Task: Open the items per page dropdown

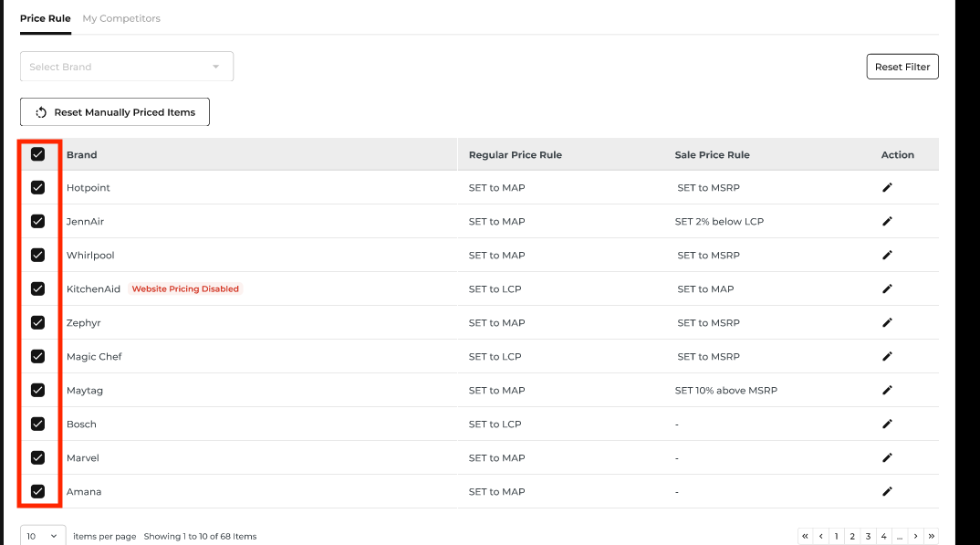Action: click(x=43, y=536)
